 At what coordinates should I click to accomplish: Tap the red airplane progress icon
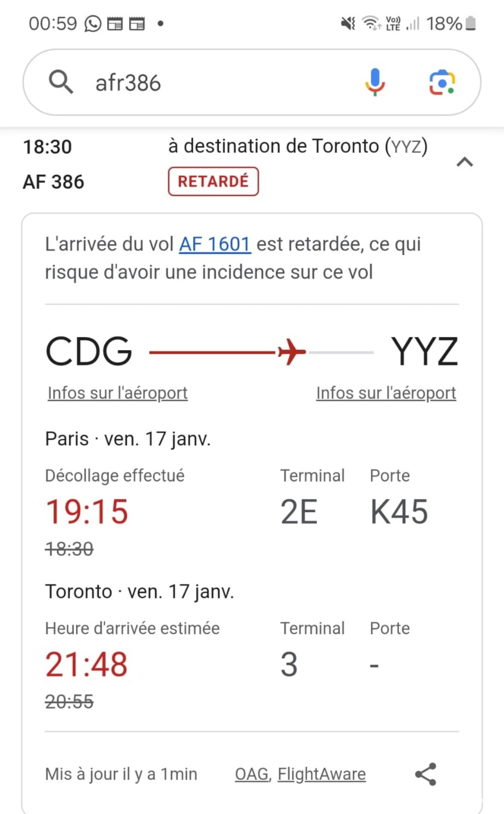291,352
